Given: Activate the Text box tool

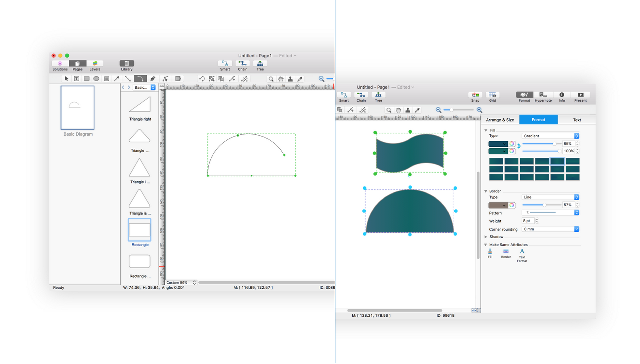Looking at the screenshot, I should (76, 79).
